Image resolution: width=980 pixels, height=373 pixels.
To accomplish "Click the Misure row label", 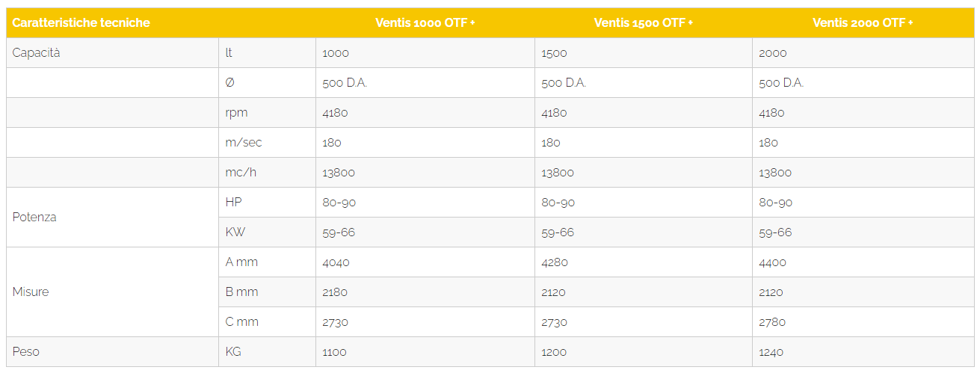I will click(31, 292).
